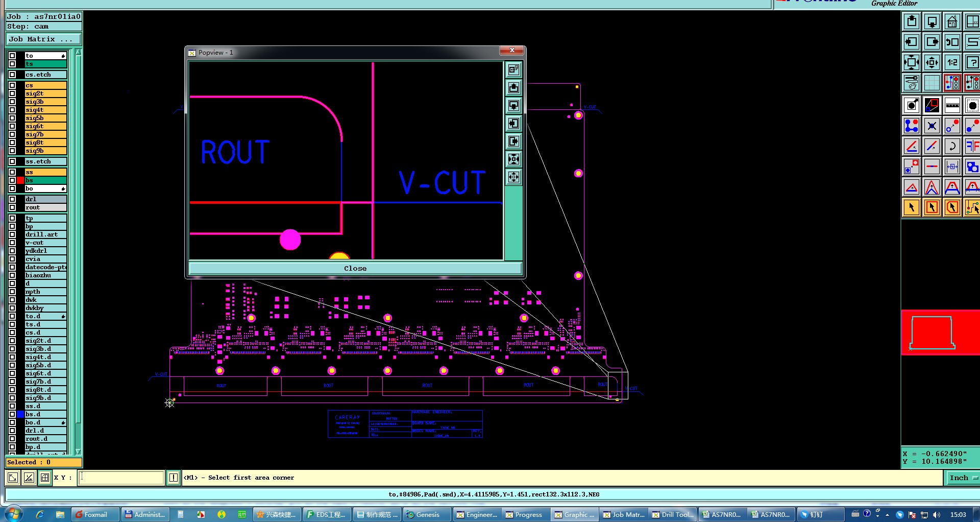Switch to Genesis taskbar window

click(x=427, y=514)
